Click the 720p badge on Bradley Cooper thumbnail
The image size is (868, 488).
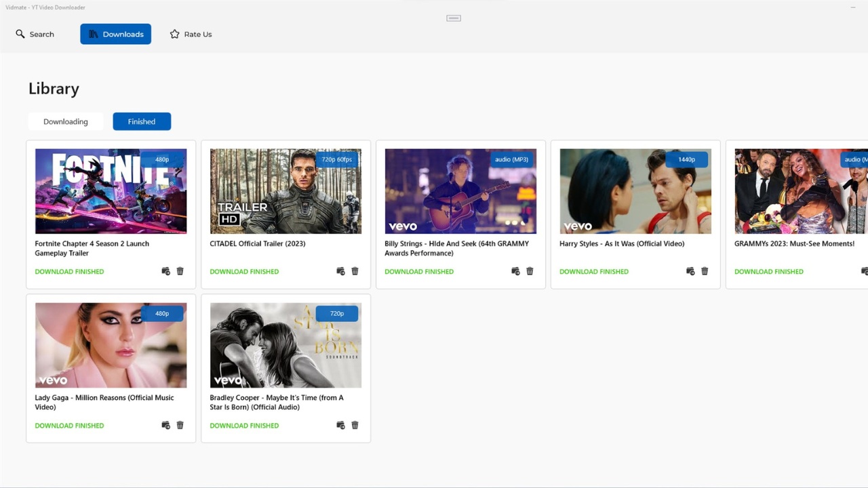(x=337, y=313)
